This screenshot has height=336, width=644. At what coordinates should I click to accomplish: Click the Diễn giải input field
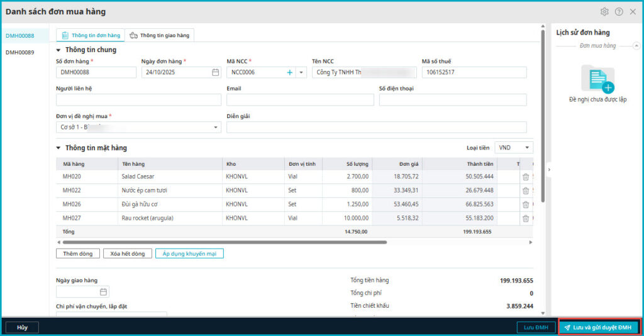376,127
